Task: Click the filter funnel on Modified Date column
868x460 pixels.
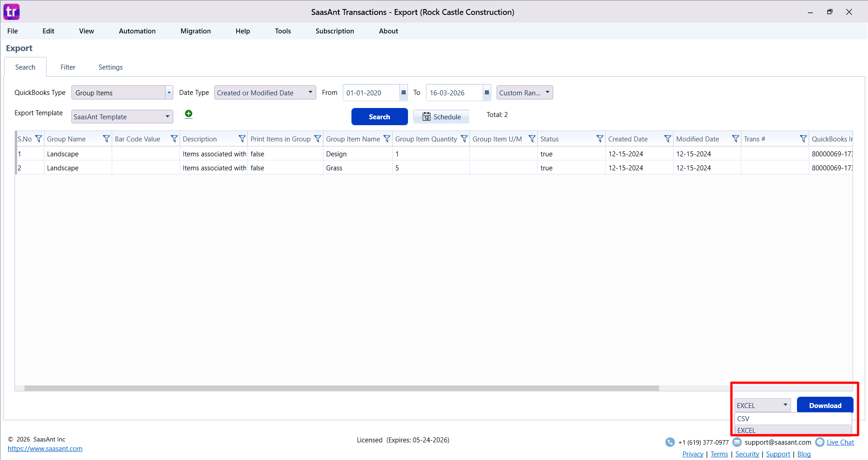Action: click(735, 139)
